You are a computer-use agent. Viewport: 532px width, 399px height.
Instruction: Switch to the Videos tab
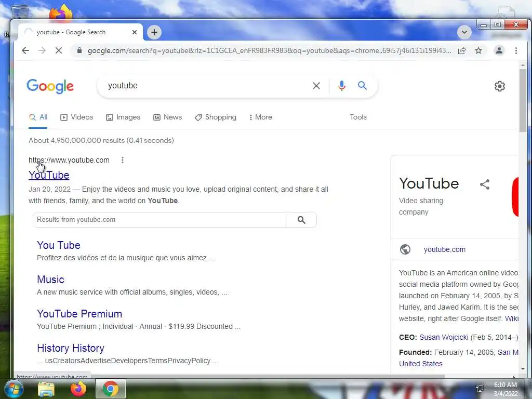click(77, 117)
